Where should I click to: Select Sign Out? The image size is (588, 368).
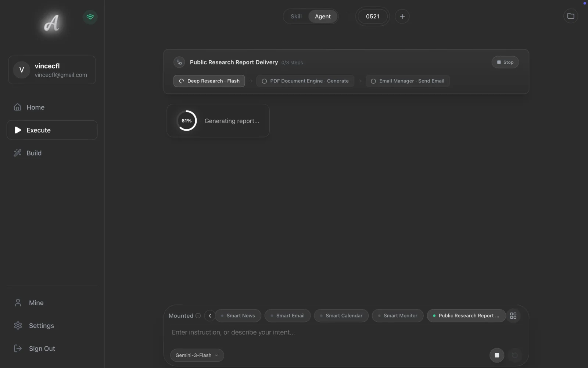coord(52,348)
